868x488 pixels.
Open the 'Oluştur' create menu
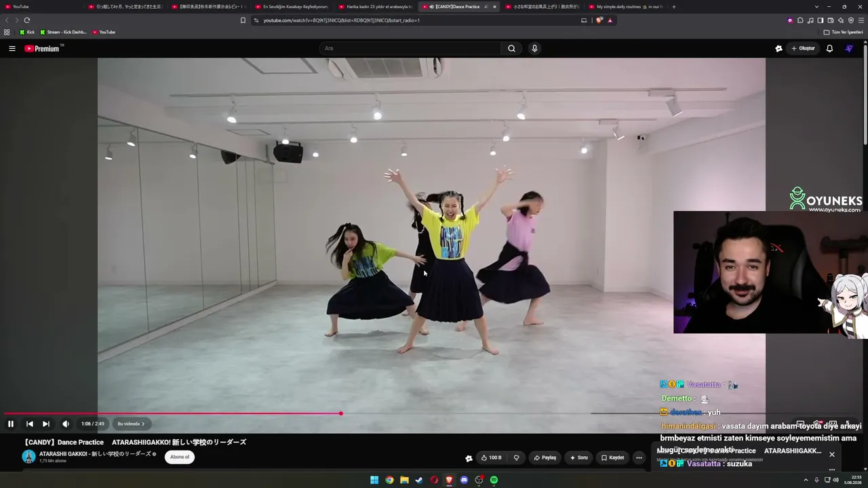[803, 48]
